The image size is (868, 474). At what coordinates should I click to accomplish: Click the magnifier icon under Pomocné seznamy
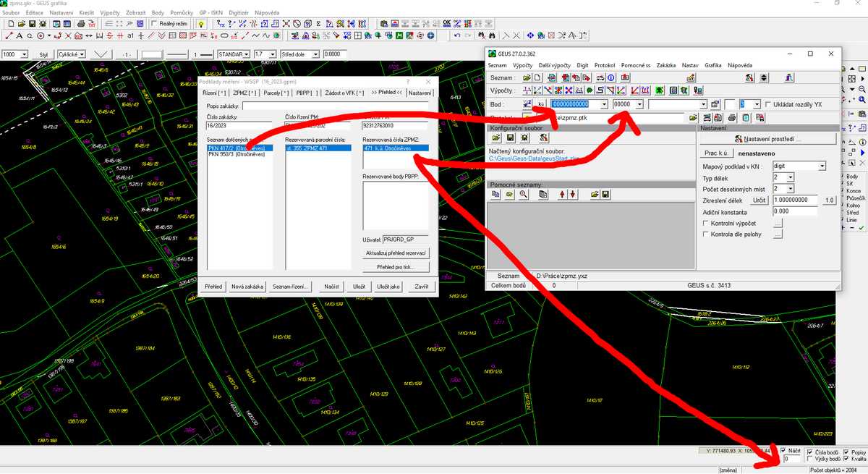(x=523, y=194)
